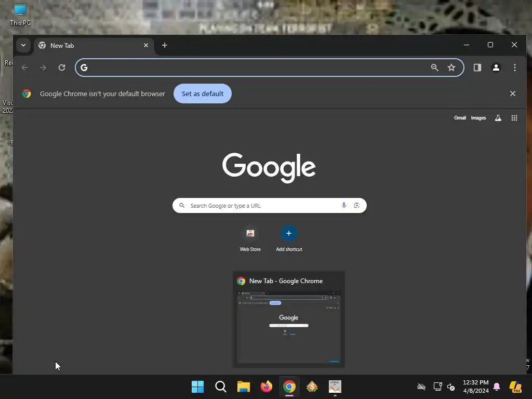Open the tab search dropdown arrow
This screenshot has width=532, height=399.
pos(23,45)
